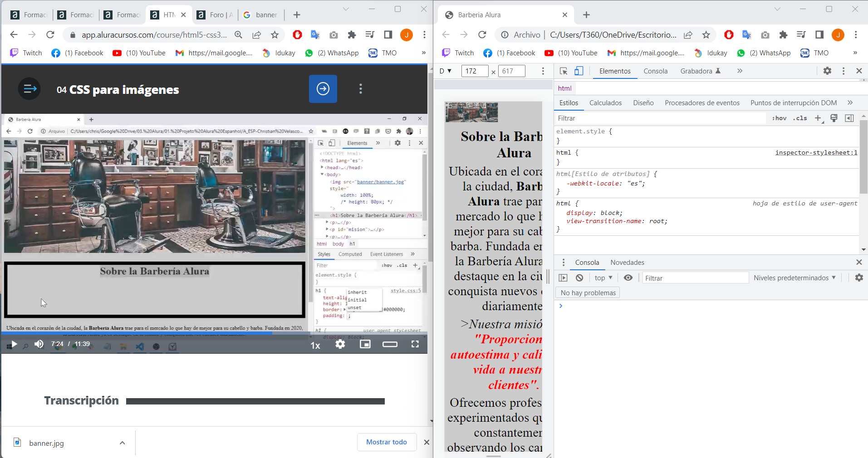Open the Grabadora DevTools tab
Image resolution: width=868 pixels, height=458 pixels.
701,71
